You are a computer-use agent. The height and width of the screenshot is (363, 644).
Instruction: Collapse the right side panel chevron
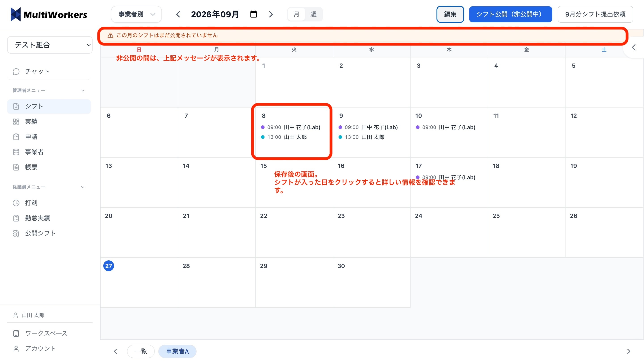[x=633, y=47]
